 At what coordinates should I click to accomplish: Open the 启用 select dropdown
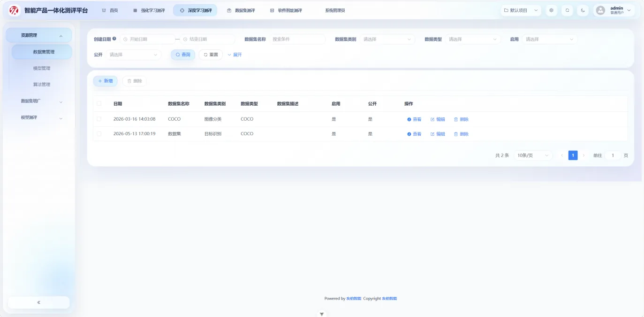[x=549, y=39]
